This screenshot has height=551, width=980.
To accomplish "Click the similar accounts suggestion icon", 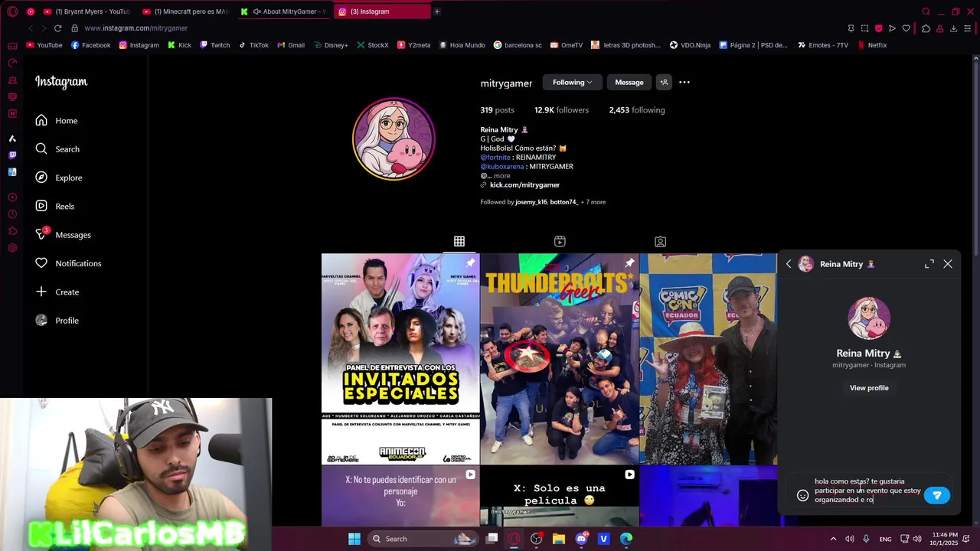I will click(664, 82).
